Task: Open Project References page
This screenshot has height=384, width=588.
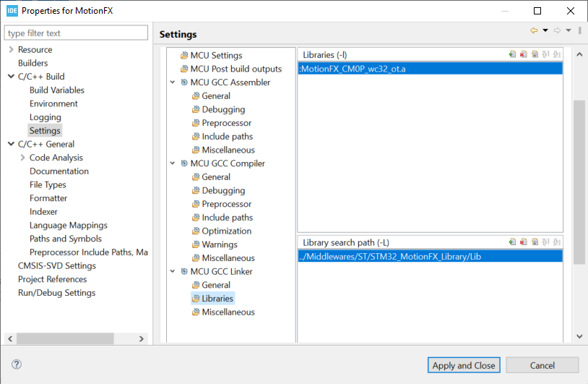Action: (x=53, y=279)
